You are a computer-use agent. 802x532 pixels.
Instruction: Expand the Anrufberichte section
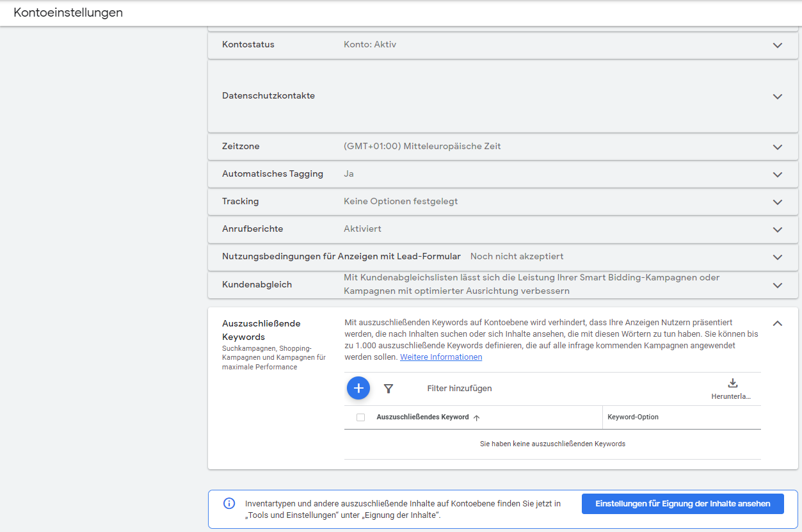[778, 230]
